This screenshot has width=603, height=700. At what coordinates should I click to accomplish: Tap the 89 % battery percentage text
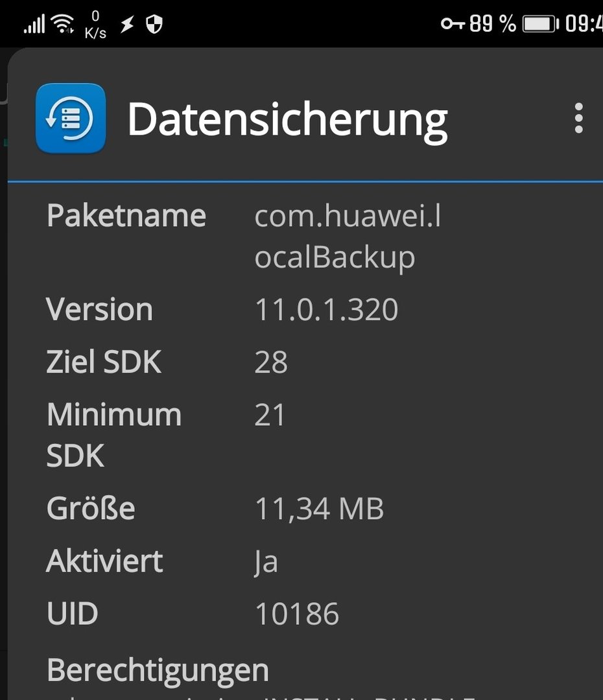(493, 23)
